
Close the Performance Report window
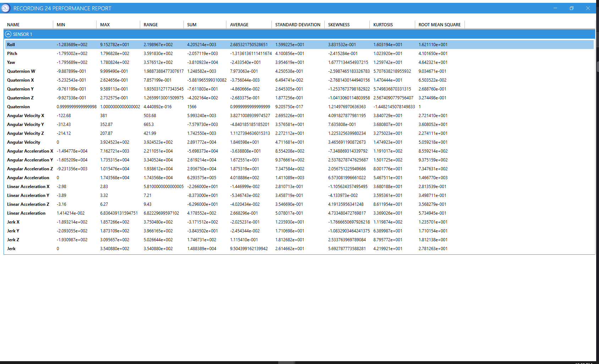(588, 8)
